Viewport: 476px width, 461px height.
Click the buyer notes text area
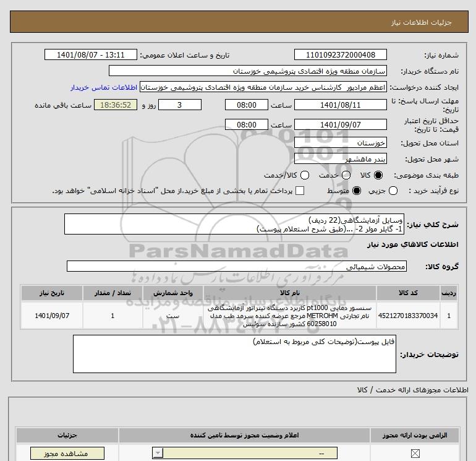pyautogui.click(x=234, y=354)
